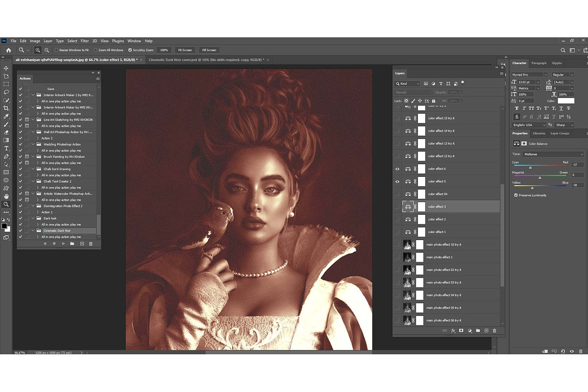Screen dimensions: 588x392
Task: Choose Zoom In mode in options bar
Action: pyautogui.click(x=38, y=50)
